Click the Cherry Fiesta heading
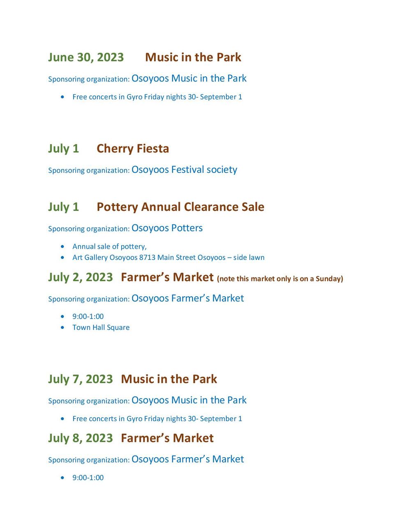The image size is (411, 532). pos(133,148)
